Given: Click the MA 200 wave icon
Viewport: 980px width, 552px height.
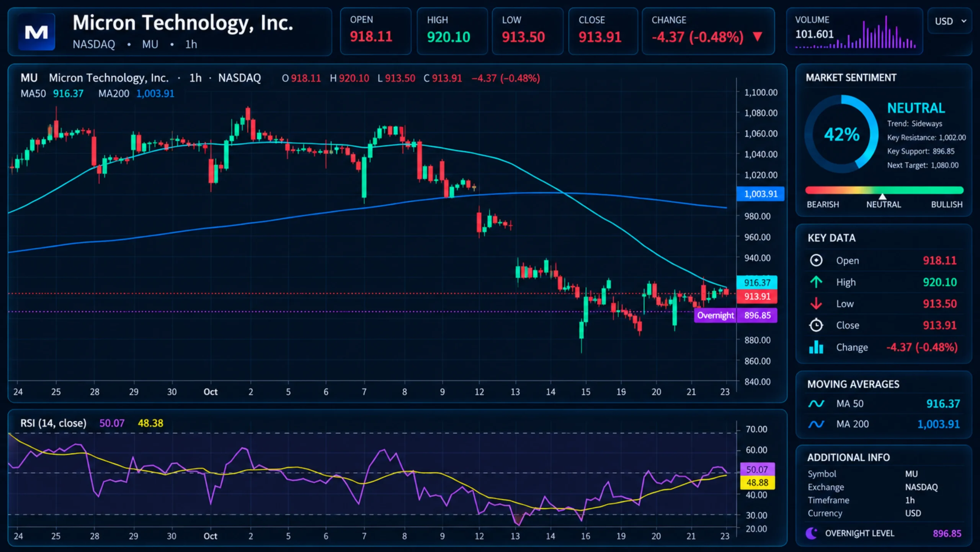Looking at the screenshot, I should 816,424.
